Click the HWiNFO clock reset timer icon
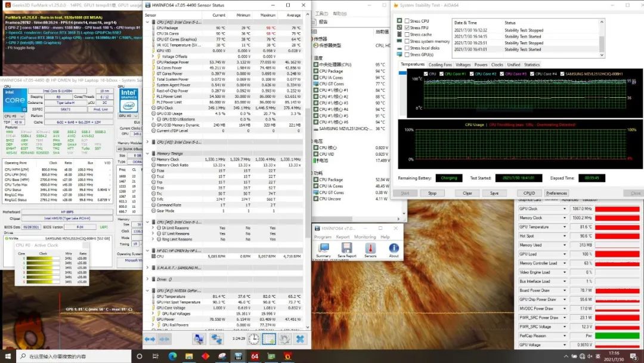644x363 pixels. (254, 339)
